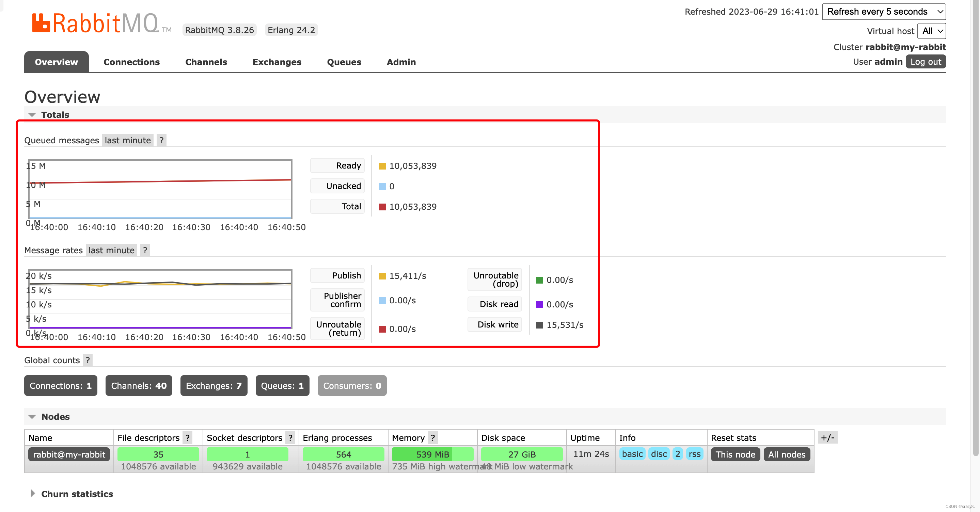Click the Log out button
Image resolution: width=980 pixels, height=512 pixels.
coord(926,62)
